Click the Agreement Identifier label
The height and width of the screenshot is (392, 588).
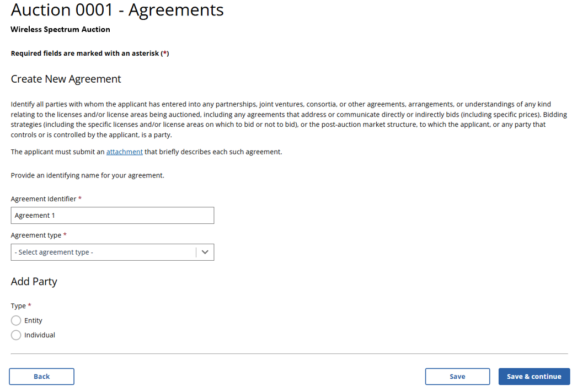(44, 199)
